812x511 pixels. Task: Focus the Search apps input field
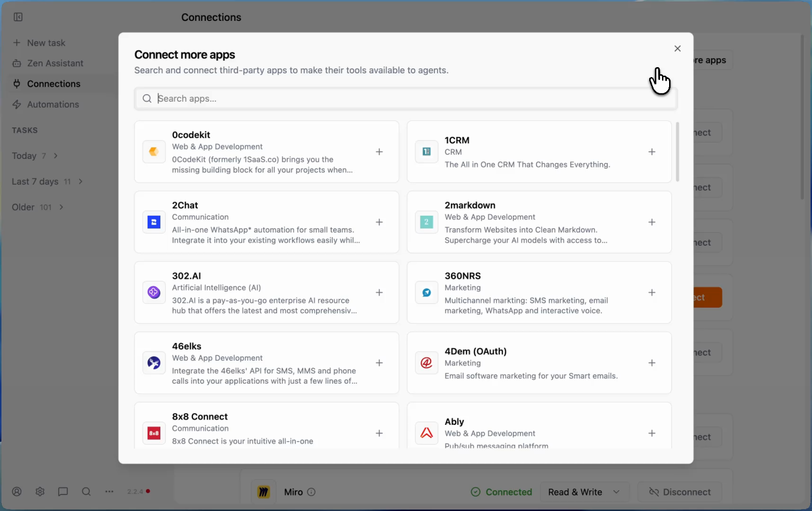click(406, 98)
